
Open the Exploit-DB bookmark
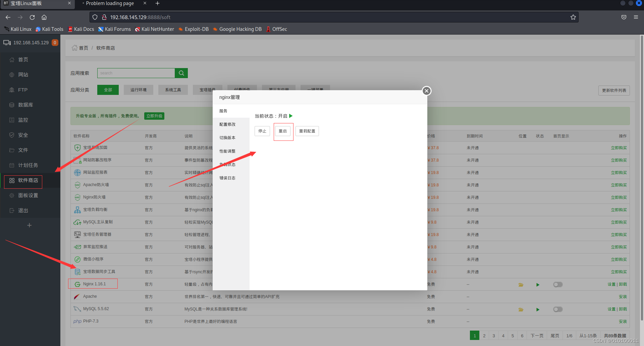(x=194, y=29)
